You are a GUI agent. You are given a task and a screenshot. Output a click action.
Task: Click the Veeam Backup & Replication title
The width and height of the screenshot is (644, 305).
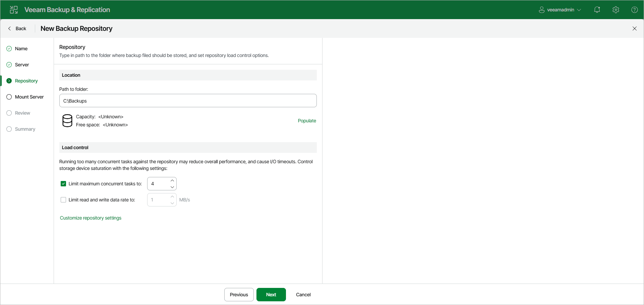coord(67,10)
